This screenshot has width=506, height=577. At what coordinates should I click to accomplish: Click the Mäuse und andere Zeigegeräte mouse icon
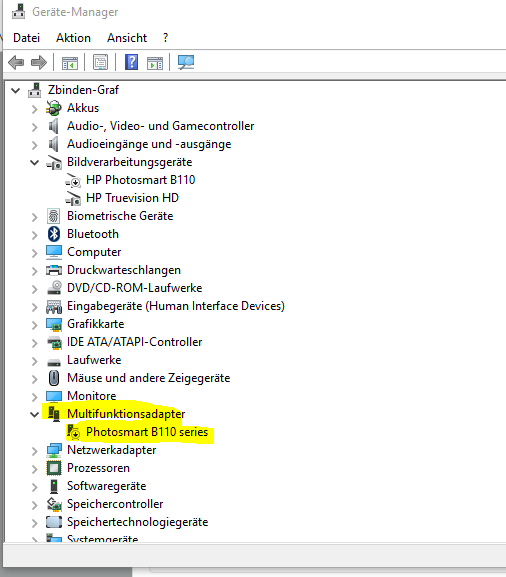click(54, 378)
